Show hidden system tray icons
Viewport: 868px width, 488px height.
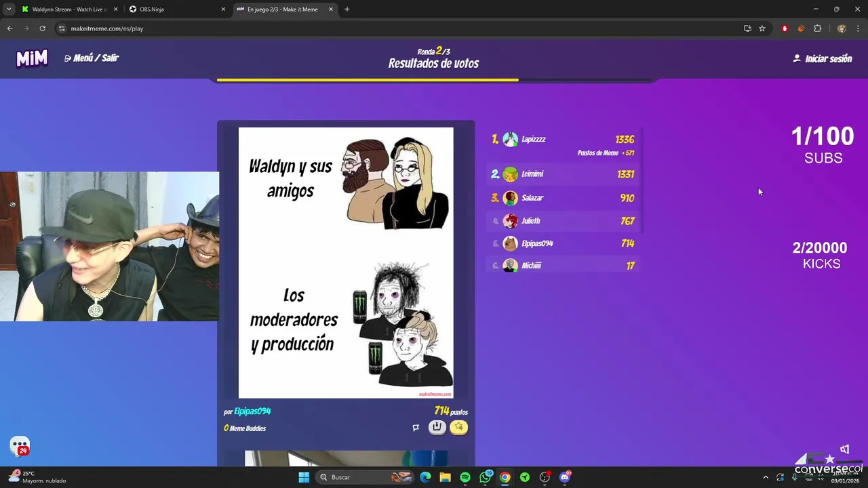tap(766, 477)
